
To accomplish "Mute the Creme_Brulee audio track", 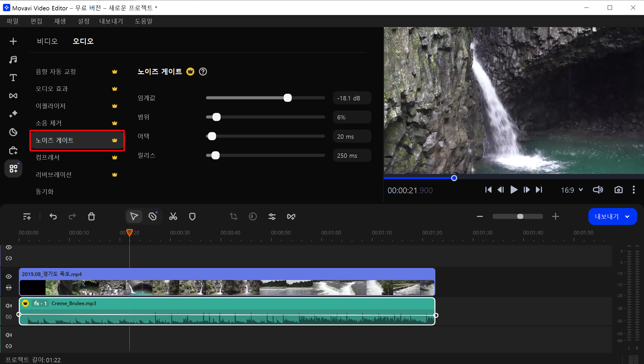I will 9,306.
